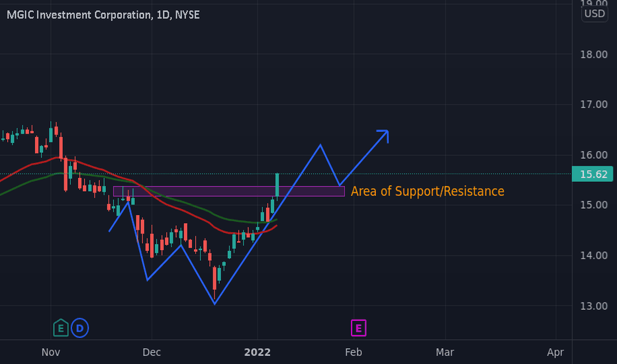Click the blue dividend D marker
The width and height of the screenshot is (617, 364).
click(x=80, y=328)
